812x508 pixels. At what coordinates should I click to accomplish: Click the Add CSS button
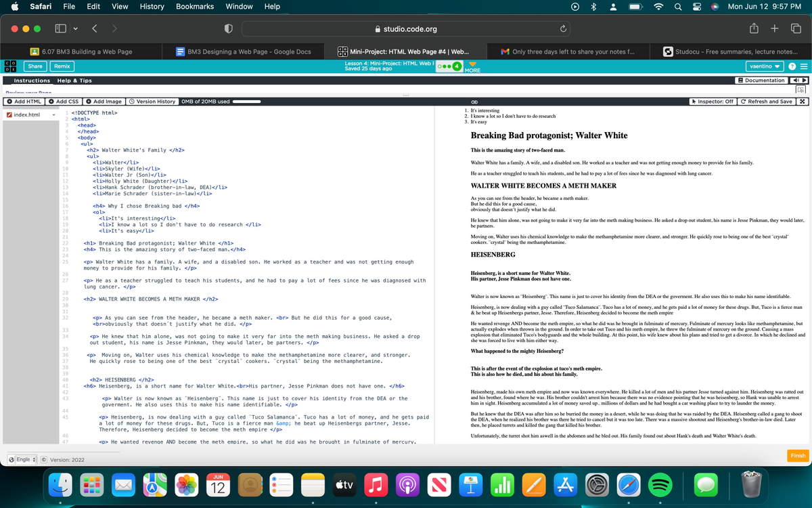point(64,102)
